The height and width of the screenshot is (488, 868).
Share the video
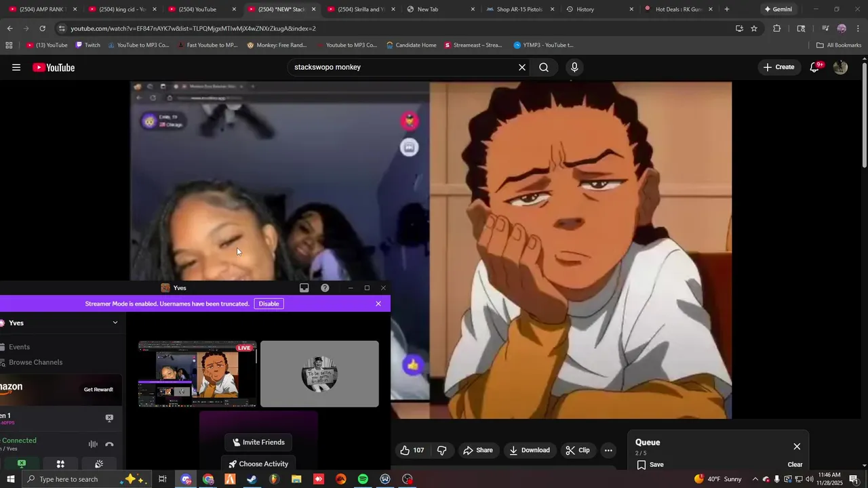click(x=478, y=450)
